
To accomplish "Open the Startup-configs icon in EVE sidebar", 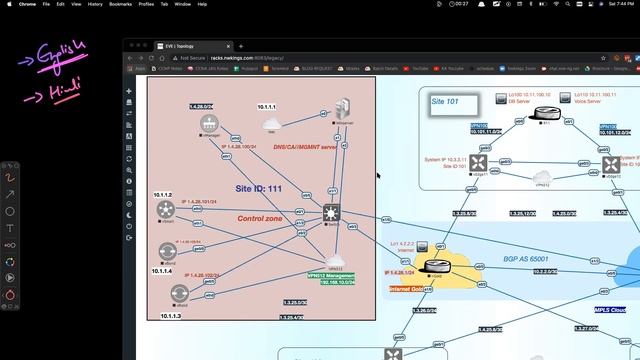I will (x=129, y=125).
